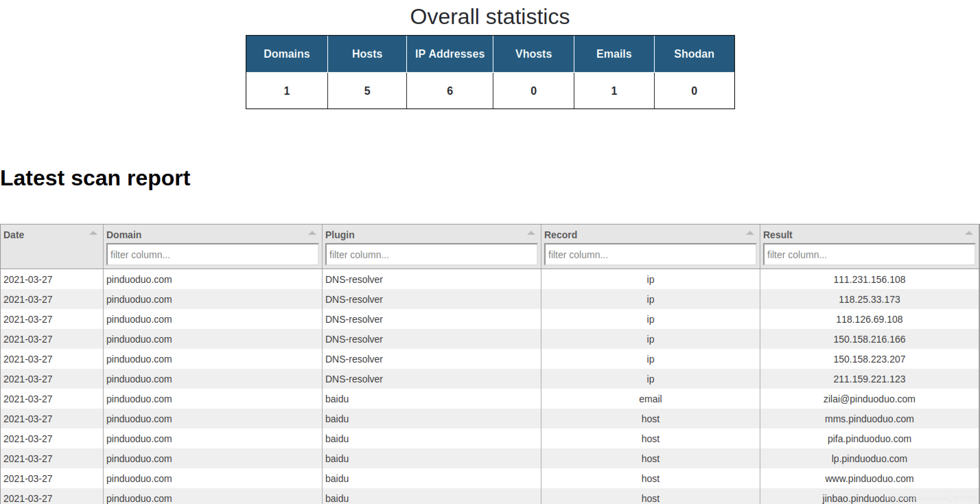The image size is (980, 504).
Task: Select result IP 118.126.69.108
Action: coord(869,319)
